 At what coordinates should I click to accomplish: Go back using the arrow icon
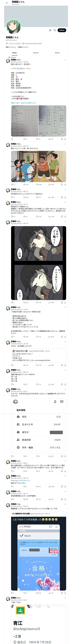[7, 3]
